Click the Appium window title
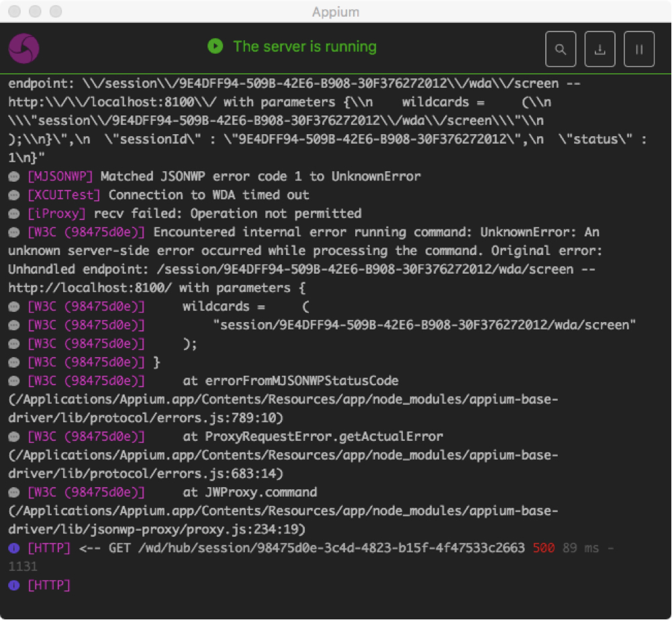This screenshot has width=672, height=620. click(x=336, y=11)
